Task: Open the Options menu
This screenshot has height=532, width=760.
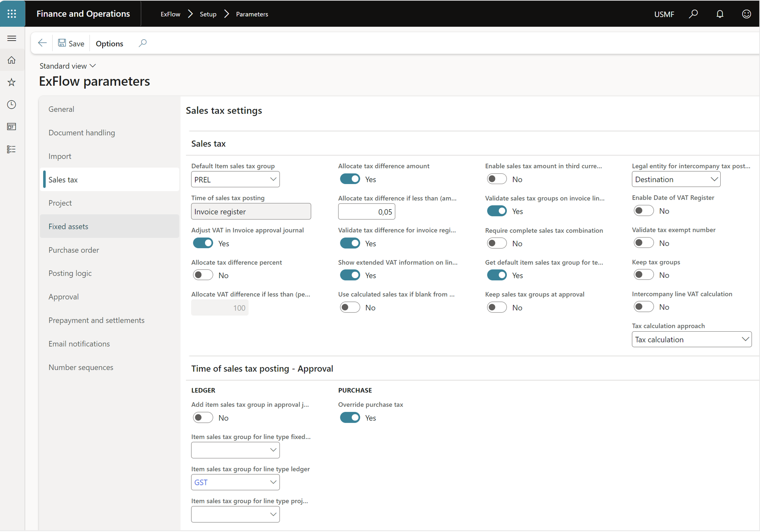Action: [109, 44]
